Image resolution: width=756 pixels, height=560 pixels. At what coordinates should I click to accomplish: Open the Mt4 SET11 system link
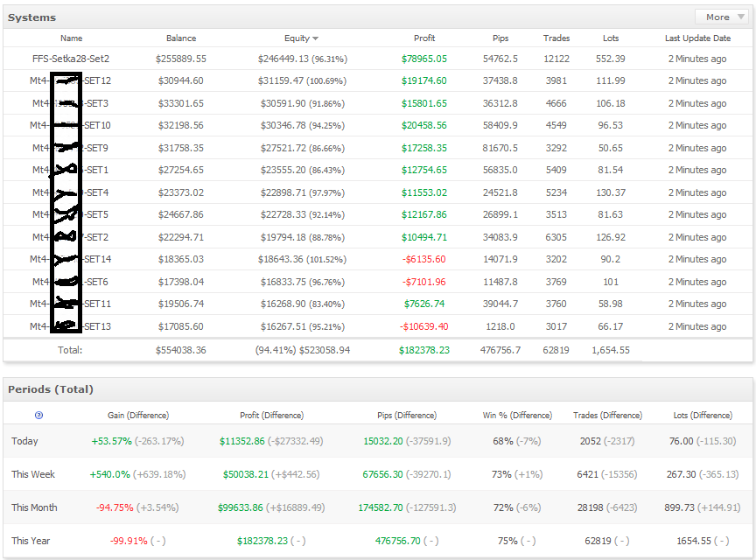[70, 304]
